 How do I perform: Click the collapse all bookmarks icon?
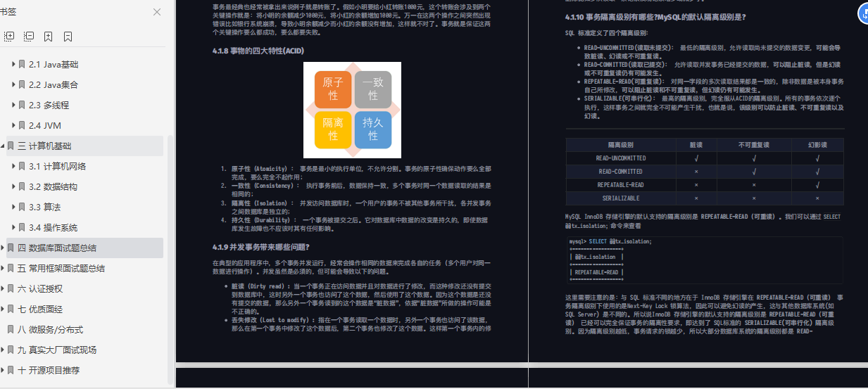tap(29, 36)
